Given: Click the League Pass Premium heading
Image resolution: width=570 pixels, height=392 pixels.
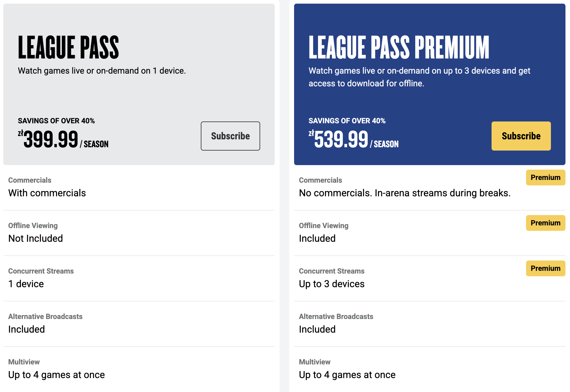Looking at the screenshot, I should pos(399,47).
